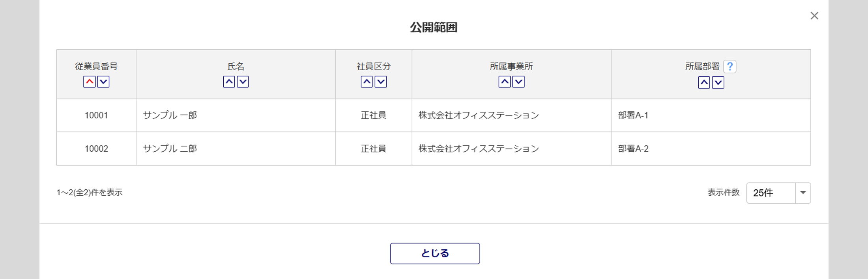
Task: Open the 25件 display count dropdown
Action: (x=778, y=193)
